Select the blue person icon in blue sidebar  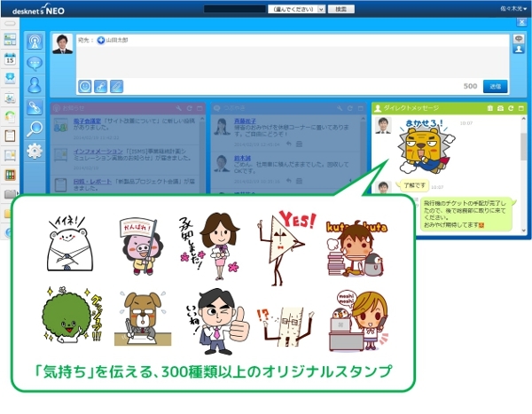coord(35,85)
